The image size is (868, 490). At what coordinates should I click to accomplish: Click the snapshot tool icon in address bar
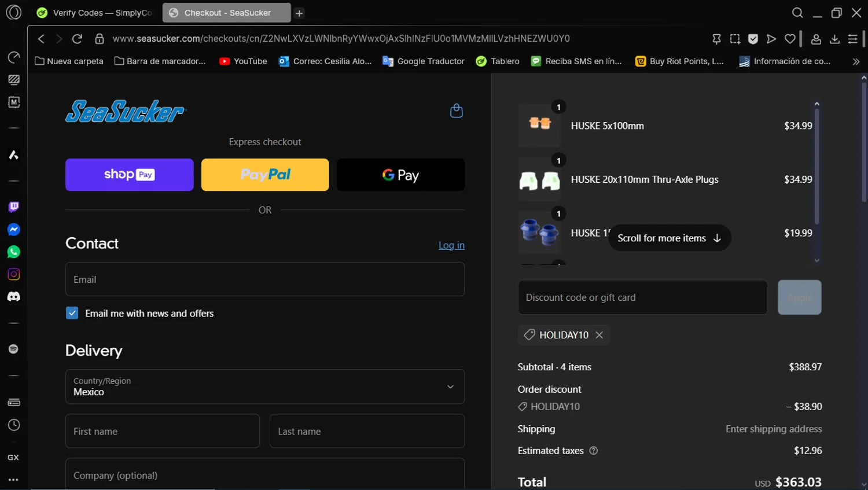[735, 39]
